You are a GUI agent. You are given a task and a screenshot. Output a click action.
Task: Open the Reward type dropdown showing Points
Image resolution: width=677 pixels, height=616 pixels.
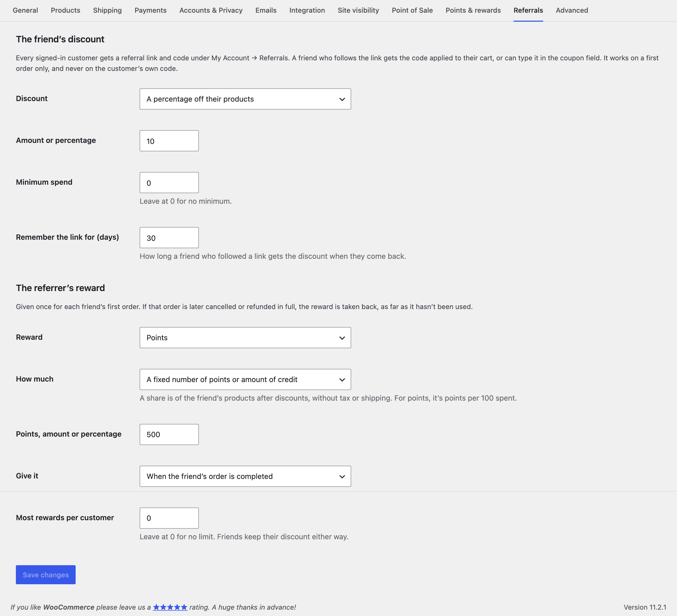point(245,337)
